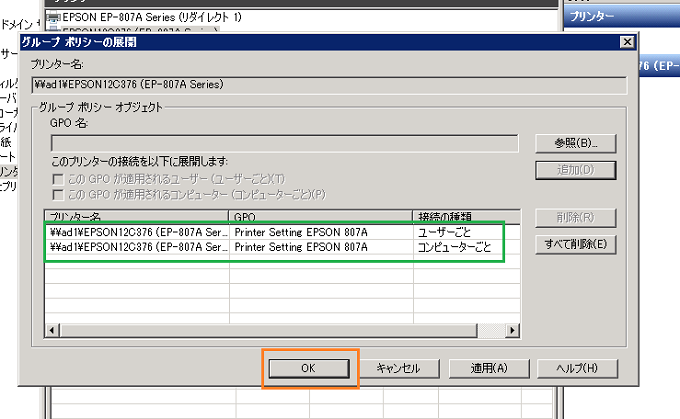Click the horizontal scrollbar left arrow
The image size is (680, 419).
52,331
